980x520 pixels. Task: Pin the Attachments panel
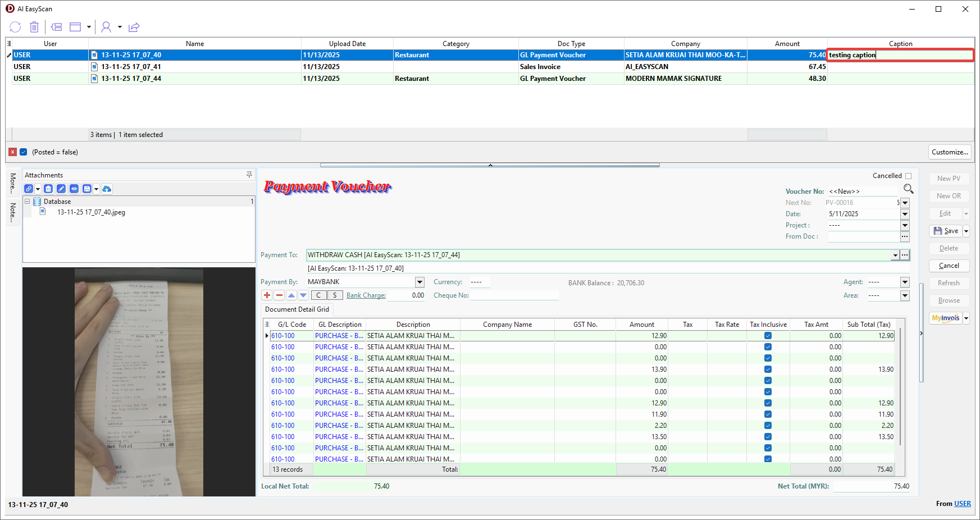249,175
